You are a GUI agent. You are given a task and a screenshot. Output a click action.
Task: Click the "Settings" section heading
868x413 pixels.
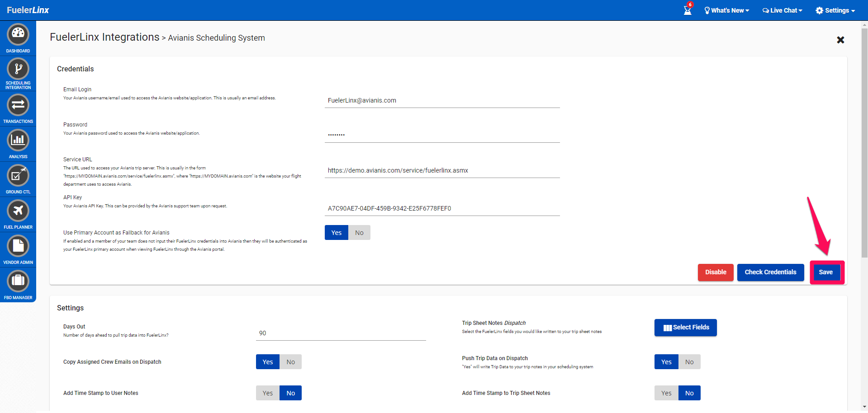71,308
